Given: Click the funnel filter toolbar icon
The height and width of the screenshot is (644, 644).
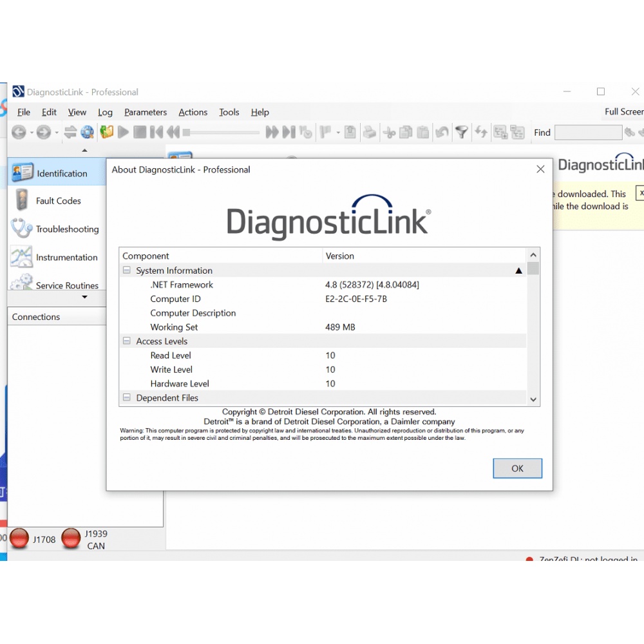Looking at the screenshot, I should (462, 132).
